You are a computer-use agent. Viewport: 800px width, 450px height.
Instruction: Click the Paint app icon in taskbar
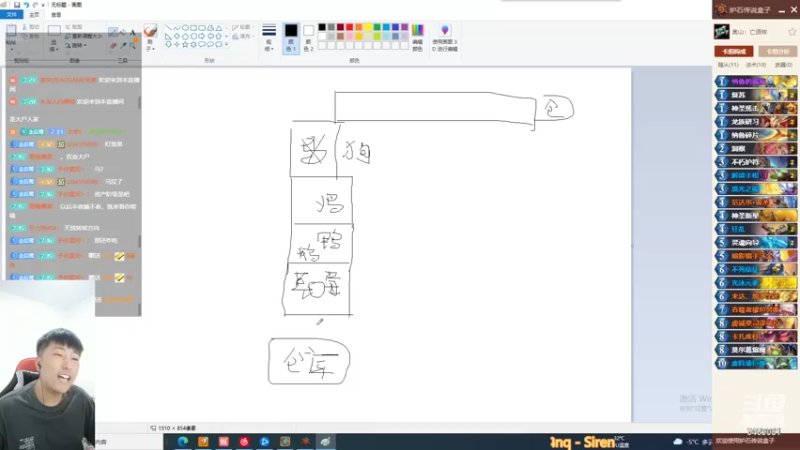(x=325, y=441)
